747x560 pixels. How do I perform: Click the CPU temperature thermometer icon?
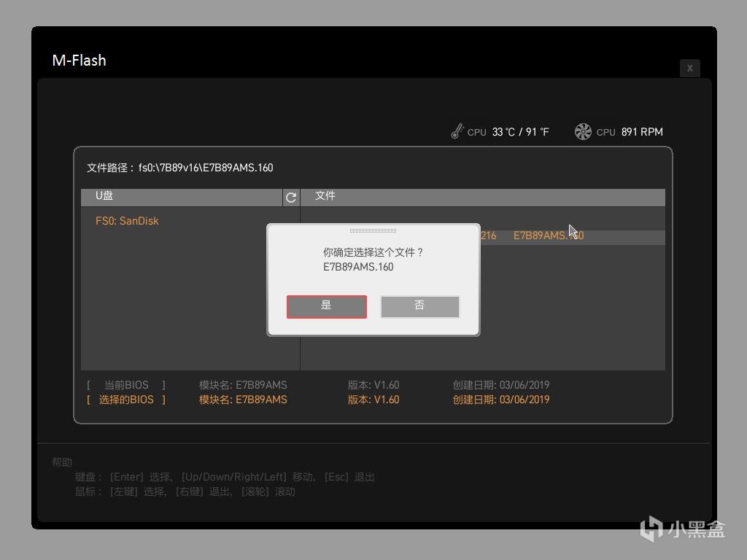click(x=457, y=131)
